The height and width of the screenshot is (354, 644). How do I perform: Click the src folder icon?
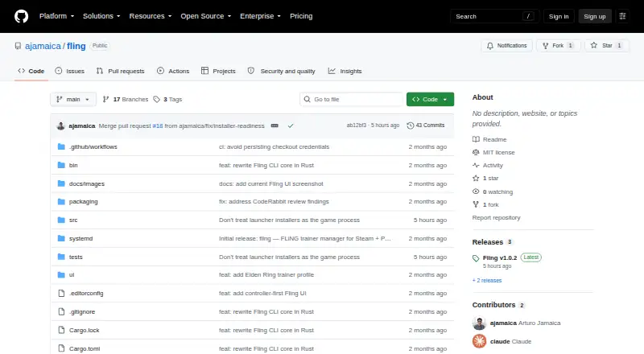(x=61, y=220)
